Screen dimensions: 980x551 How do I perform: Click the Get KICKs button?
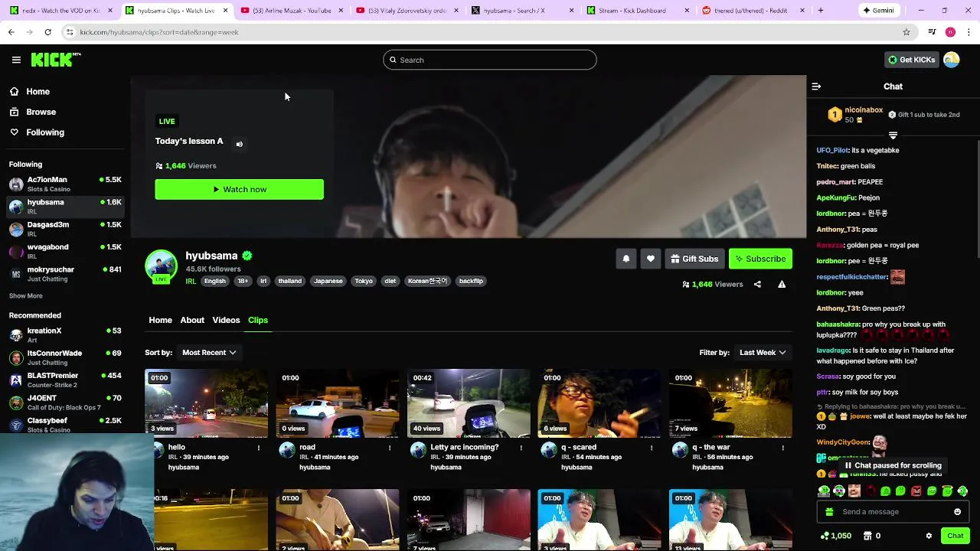click(911, 60)
